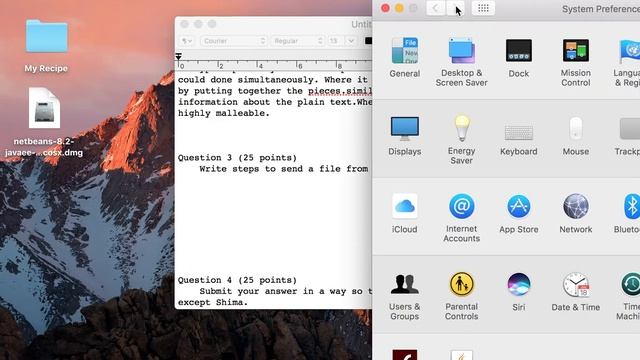Open App Store preferences
The width and height of the screenshot is (640, 360).
coord(519,213)
